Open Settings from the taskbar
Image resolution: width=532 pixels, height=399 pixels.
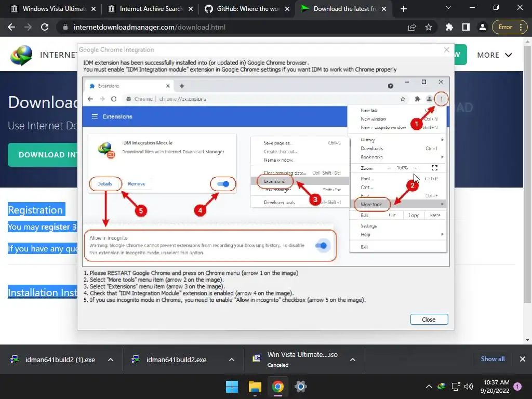(301, 387)
